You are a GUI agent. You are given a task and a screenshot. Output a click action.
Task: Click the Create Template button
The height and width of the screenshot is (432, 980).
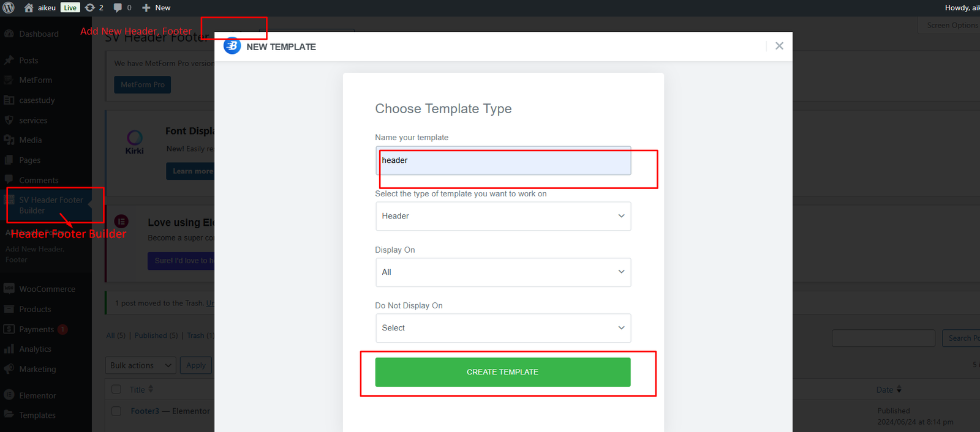502,372
